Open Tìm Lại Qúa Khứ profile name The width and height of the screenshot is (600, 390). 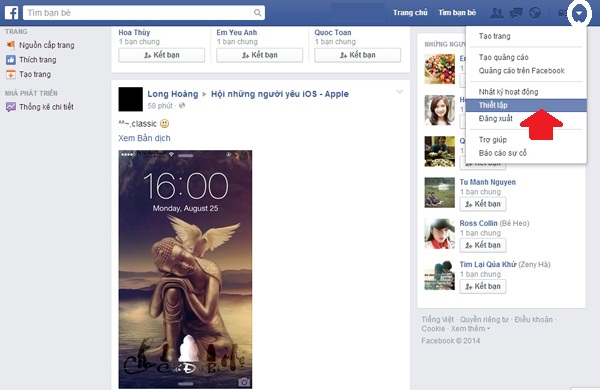tap(488, 264)
